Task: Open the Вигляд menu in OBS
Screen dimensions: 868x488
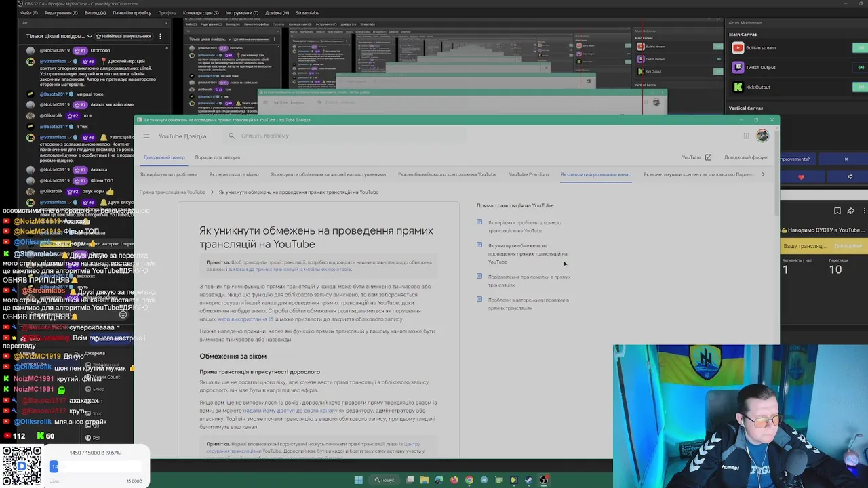Action: click(96, 12)
